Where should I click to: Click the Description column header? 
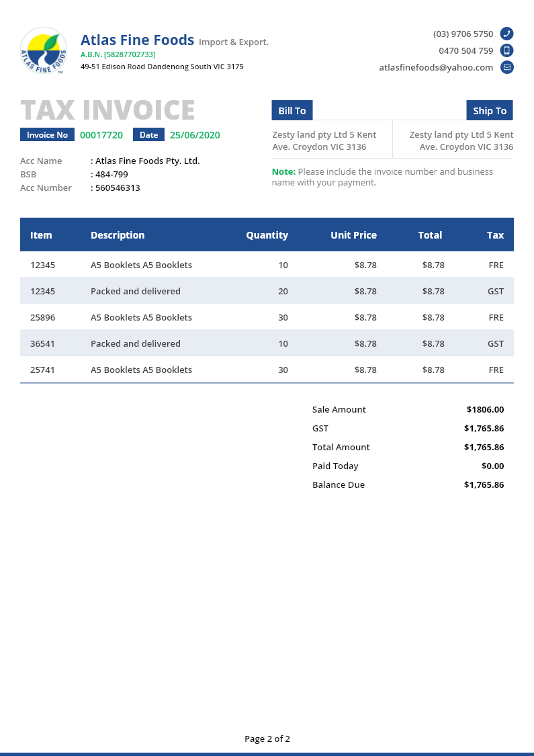(x=118, y=235)
